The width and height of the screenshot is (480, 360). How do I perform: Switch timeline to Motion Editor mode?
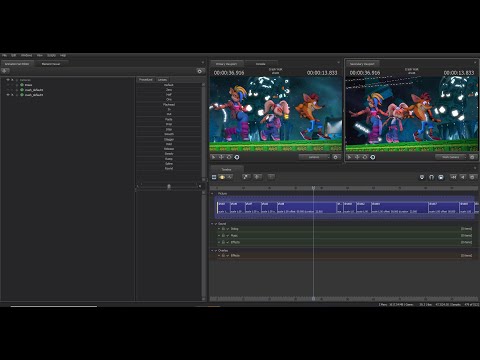coord(222,177)
